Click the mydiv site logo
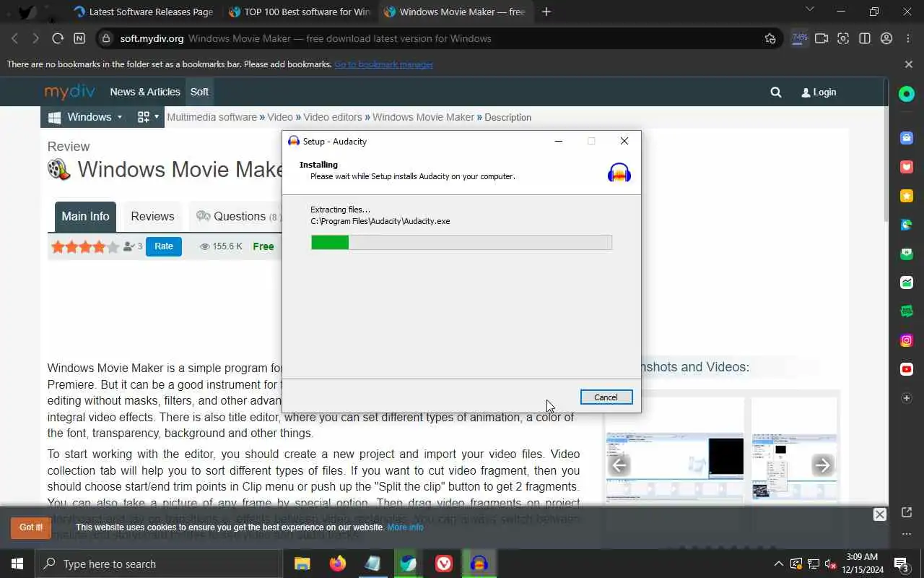 pyautogui.click(x=70, y=92)
